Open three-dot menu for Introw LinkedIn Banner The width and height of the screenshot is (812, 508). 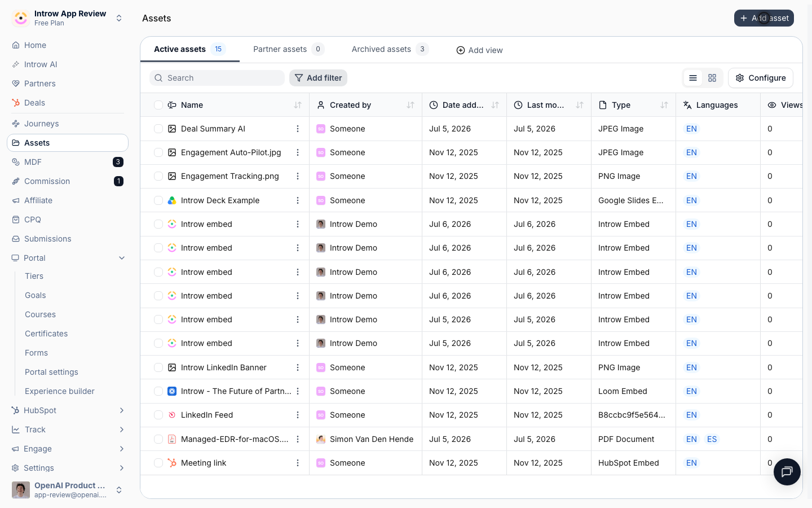[298, 367]
